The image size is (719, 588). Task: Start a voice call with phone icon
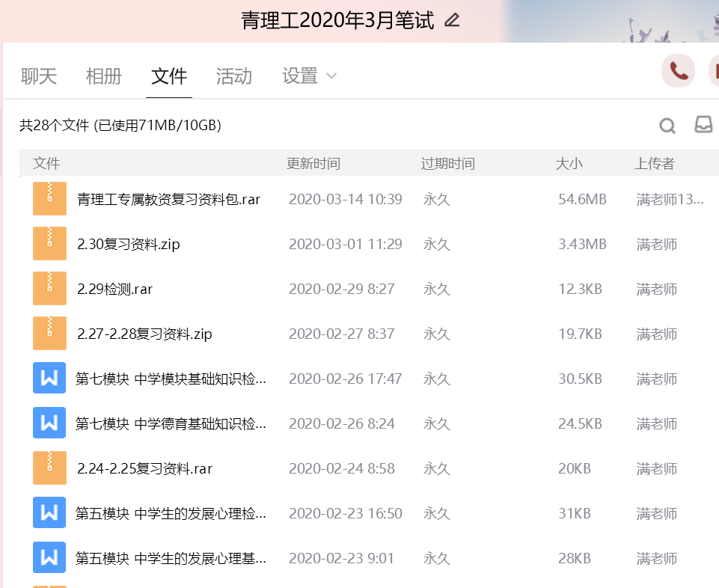point(679,71)
